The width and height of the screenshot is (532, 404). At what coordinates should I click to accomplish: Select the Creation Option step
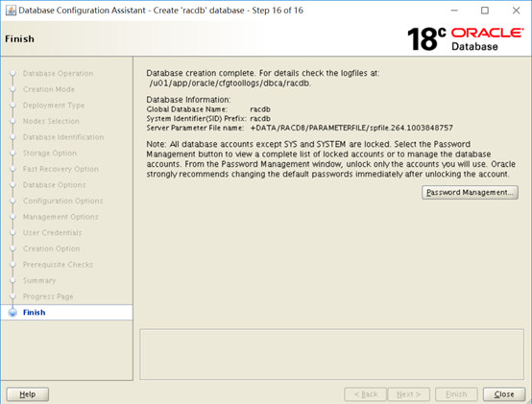[51, 249]
